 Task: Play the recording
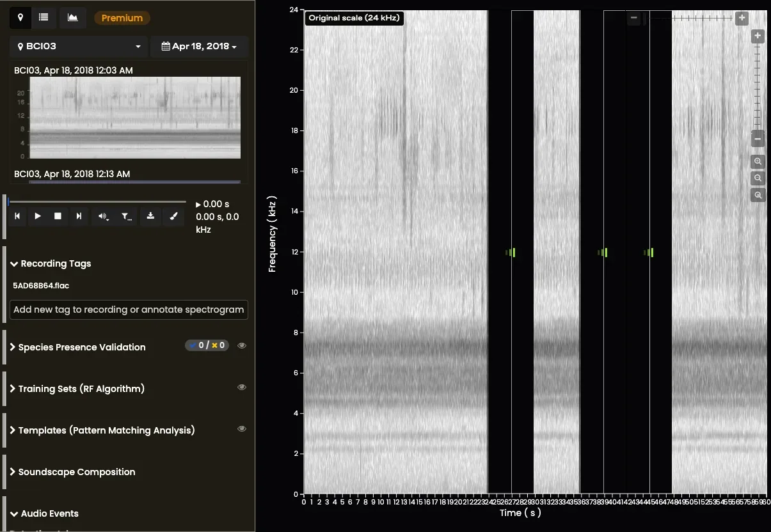point(38,216)
